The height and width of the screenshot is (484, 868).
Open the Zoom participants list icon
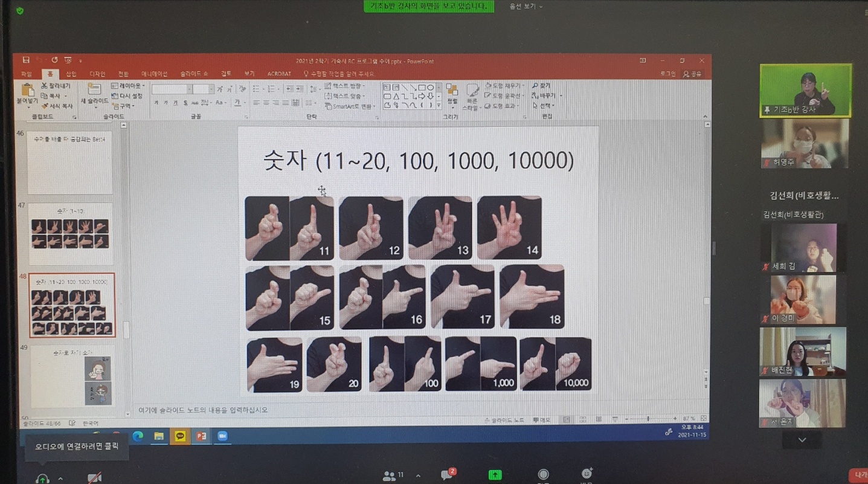[390, 476]
